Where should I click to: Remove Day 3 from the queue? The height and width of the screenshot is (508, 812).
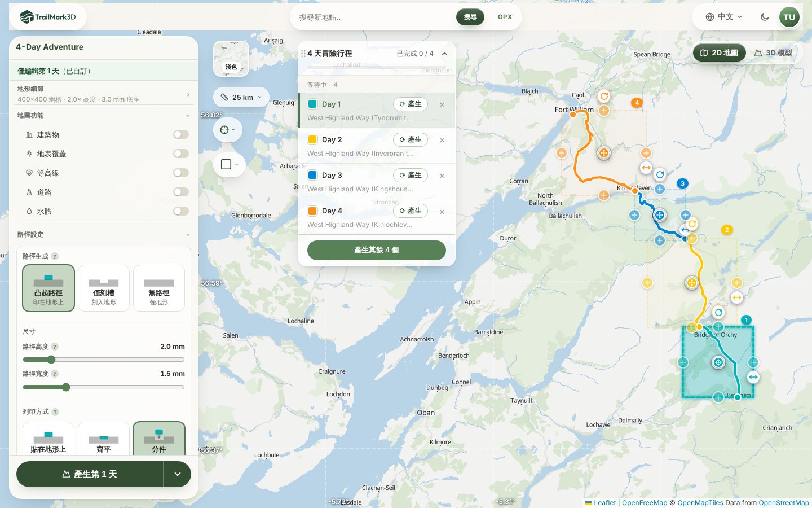[442, 176]
